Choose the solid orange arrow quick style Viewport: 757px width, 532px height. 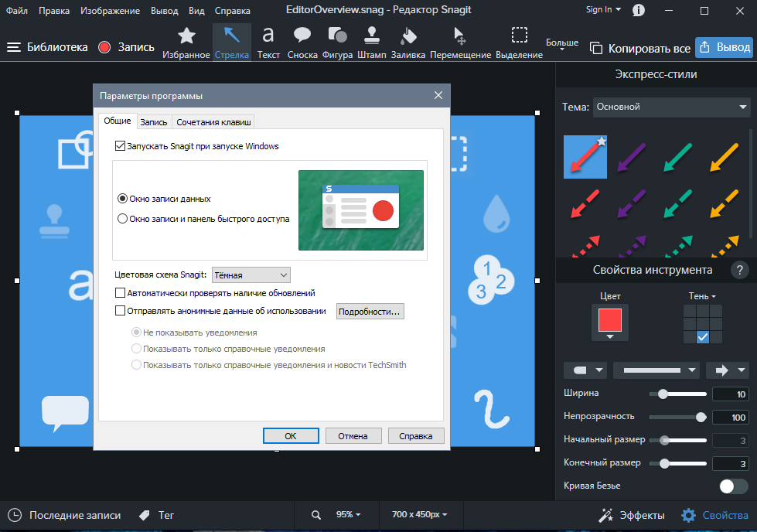pyautogui.click(x=725, y=157)
